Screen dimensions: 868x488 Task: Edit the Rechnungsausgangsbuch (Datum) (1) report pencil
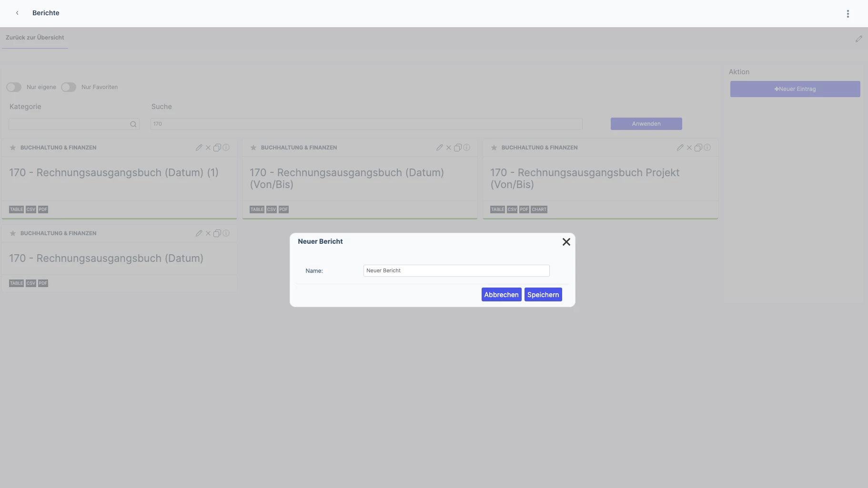pos(199,148)
